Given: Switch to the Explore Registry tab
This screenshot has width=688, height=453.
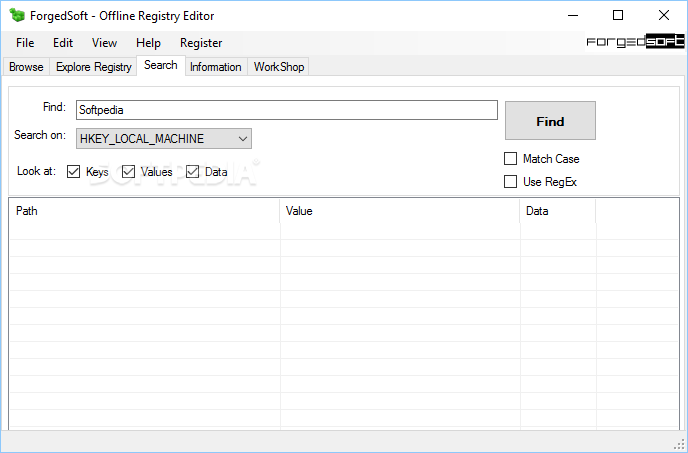Looking at the screenshot, I should pos(93,67).
